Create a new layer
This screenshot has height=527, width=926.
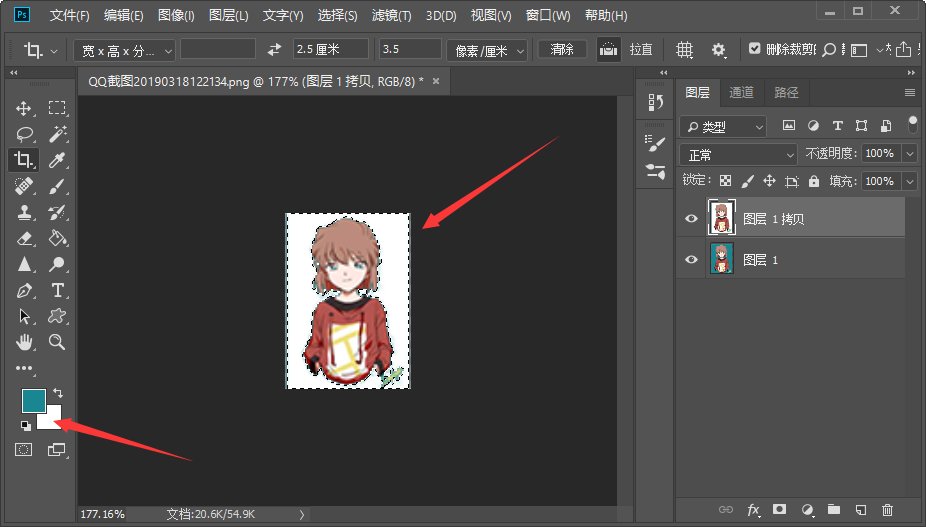[860, 509]
